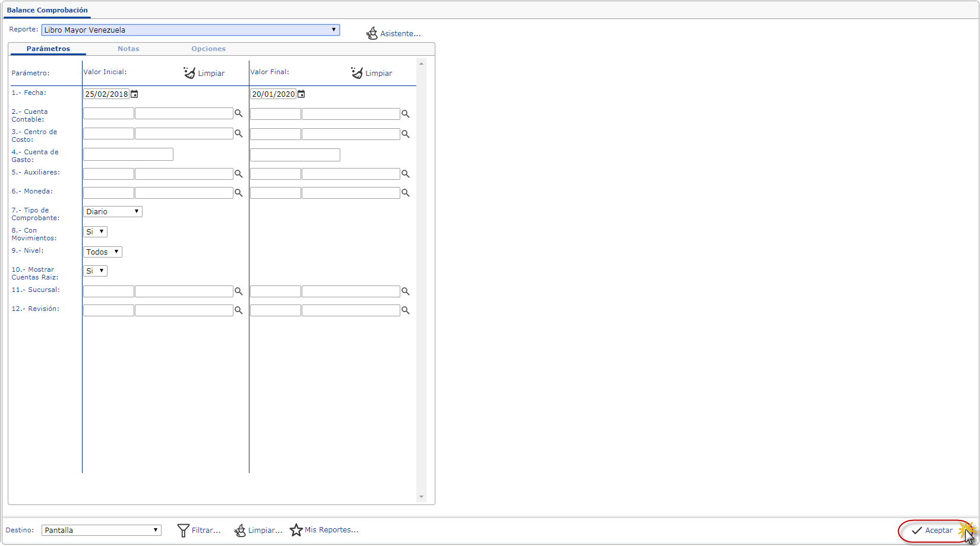The height and width of the screenshot is (546, 980).
Task: Open calendar picker for final Fecha
Action: [x=301, y=94]
